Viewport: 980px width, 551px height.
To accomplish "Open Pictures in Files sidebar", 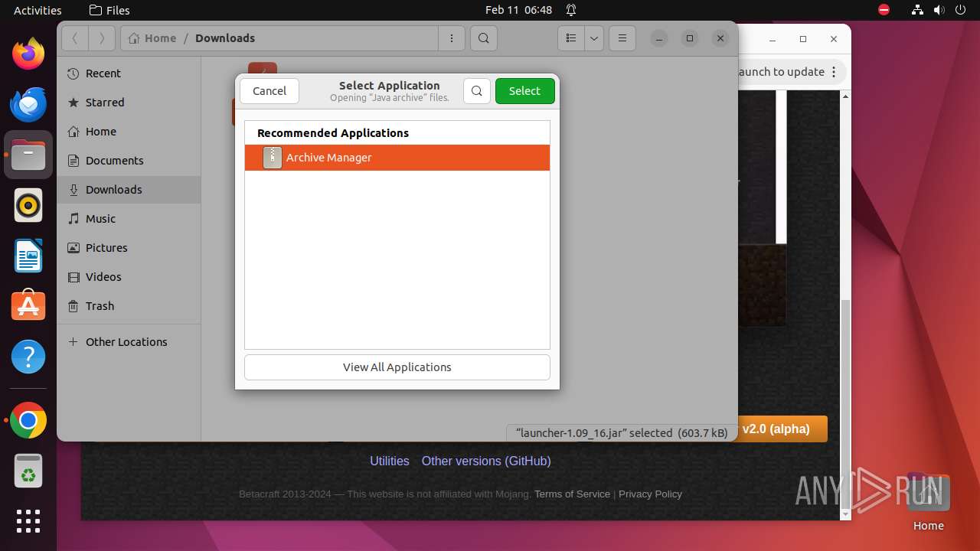I will 129,248.
